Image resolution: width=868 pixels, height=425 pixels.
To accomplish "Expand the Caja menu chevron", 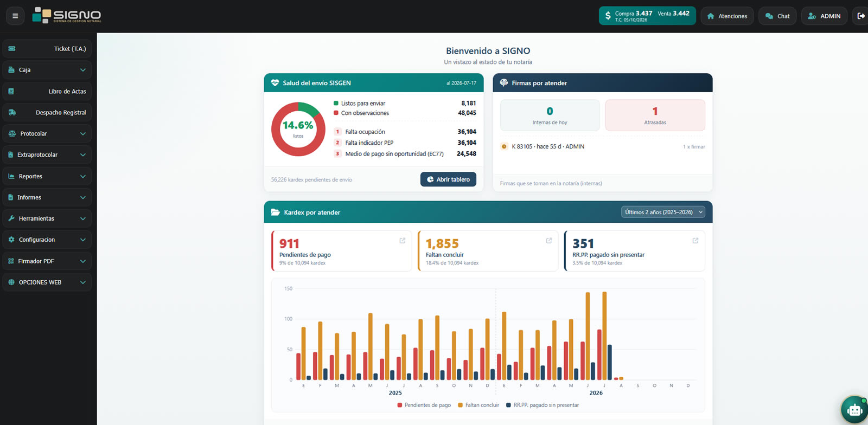I will pyautogui.click(x=83, y=70).
